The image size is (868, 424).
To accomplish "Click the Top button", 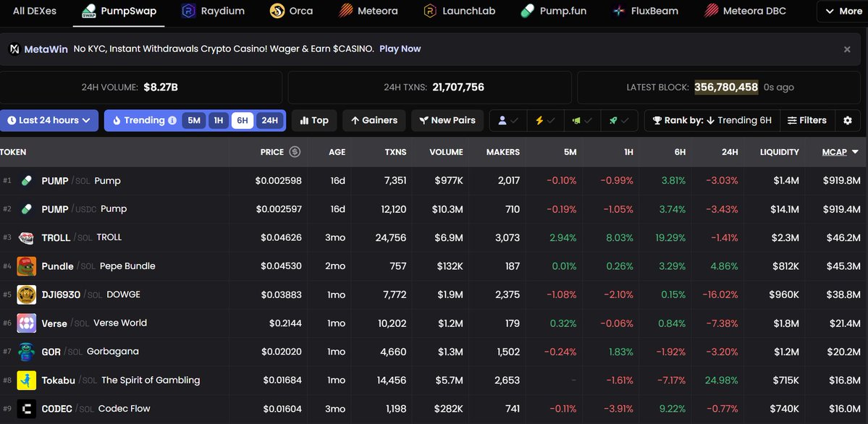I will pyautogui.click(x=314, y=120).
